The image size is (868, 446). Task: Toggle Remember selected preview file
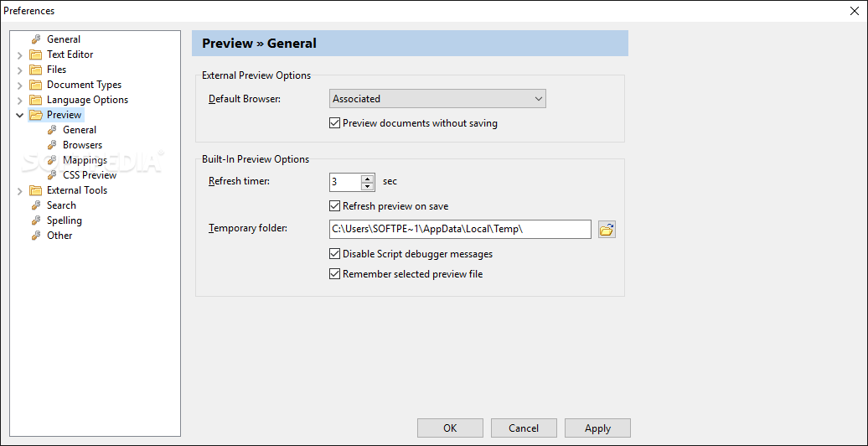click(x=334, y=273)
